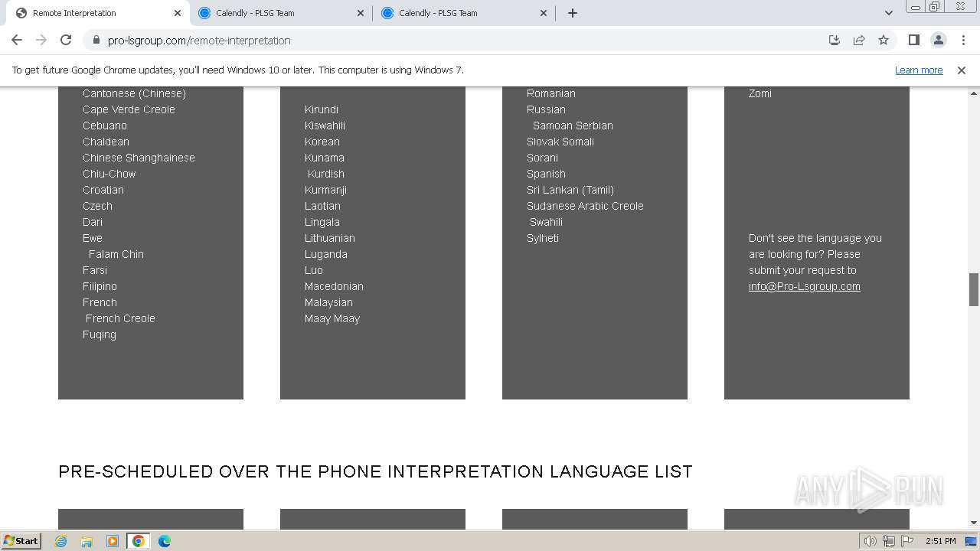The image size is (980, 551).
Task: Open the Chrome profile menu
Action: pyautogui.click(x=938, y=40)
